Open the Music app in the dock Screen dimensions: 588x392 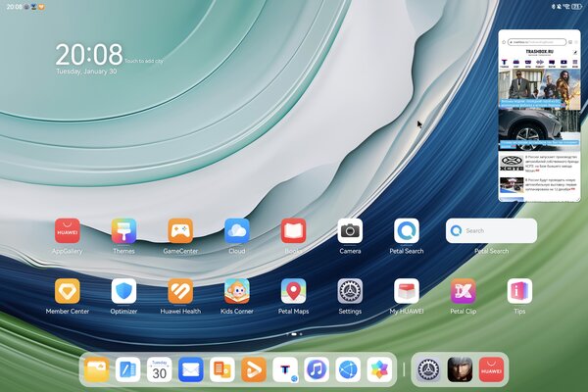[317, 369]
